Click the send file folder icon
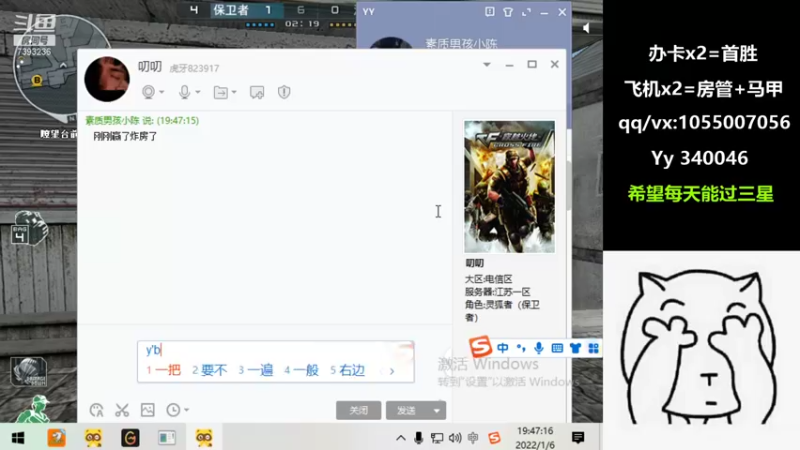The height and width of the screenshot is (450, 800). [220, 92]
